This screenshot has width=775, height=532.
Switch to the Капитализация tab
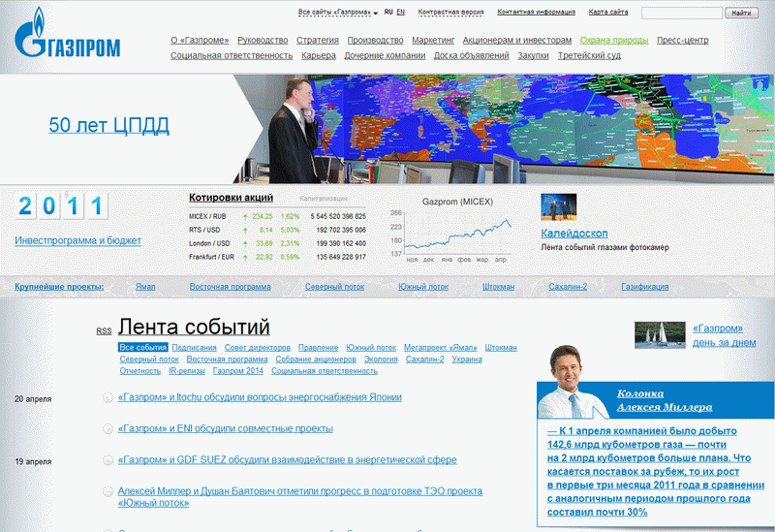(x=324, y=199)
